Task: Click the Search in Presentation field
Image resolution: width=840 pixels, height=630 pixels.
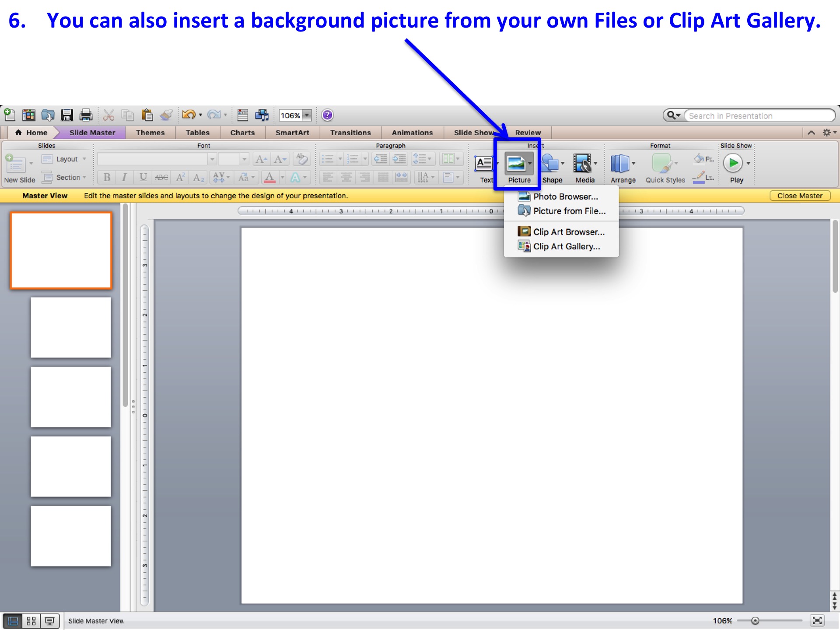Action: click(759, 115)
